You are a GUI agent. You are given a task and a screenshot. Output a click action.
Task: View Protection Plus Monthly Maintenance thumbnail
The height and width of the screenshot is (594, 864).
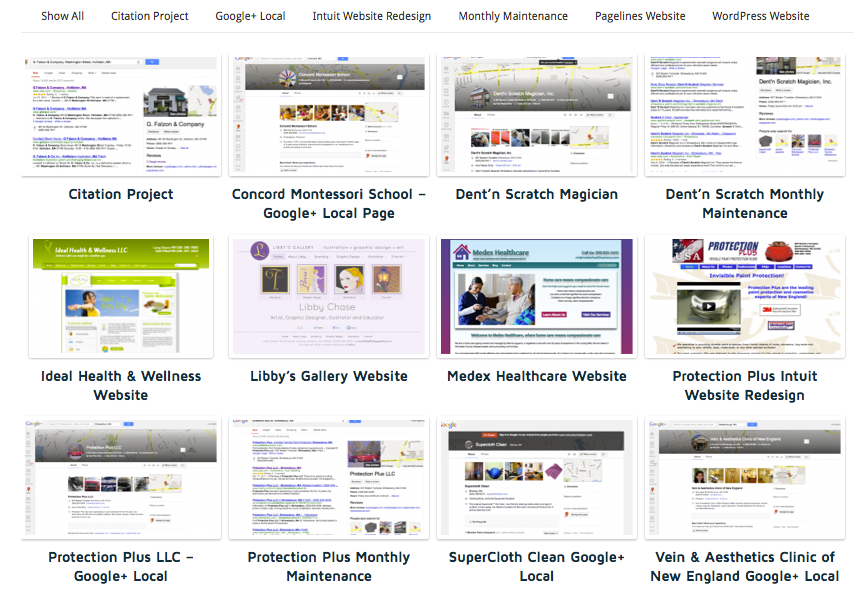[329, 478]
